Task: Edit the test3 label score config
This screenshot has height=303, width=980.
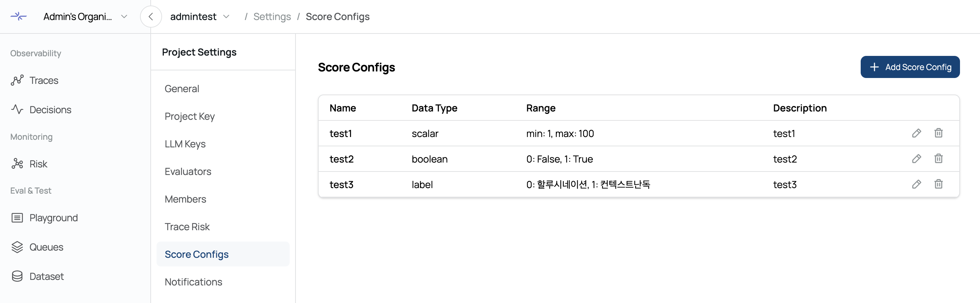Action: point(917,184)
